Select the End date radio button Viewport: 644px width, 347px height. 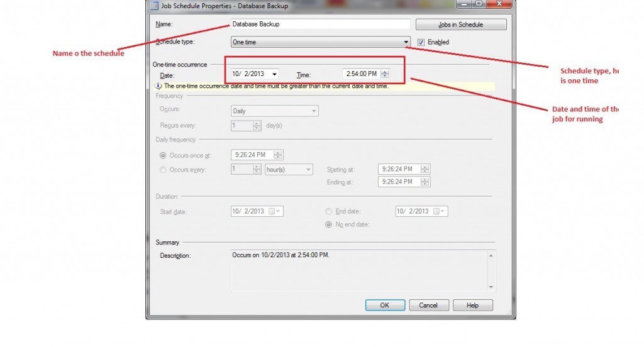(x=328, y=211)
